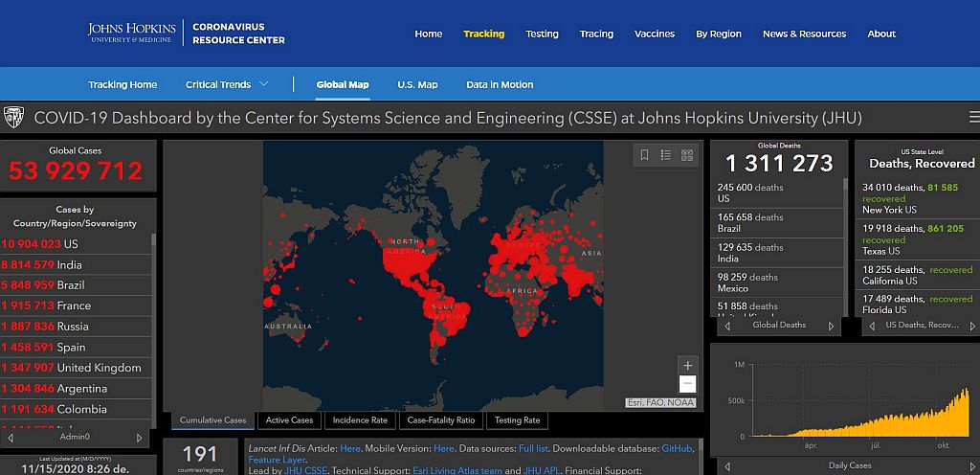Select the Cumulative Cases map tab
This screenshot has width=980, height=475.
[213, 420]
